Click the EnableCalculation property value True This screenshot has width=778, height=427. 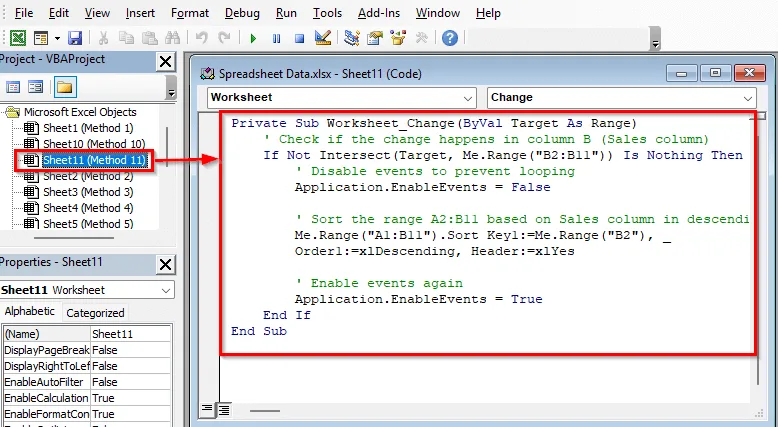(131, 398)
